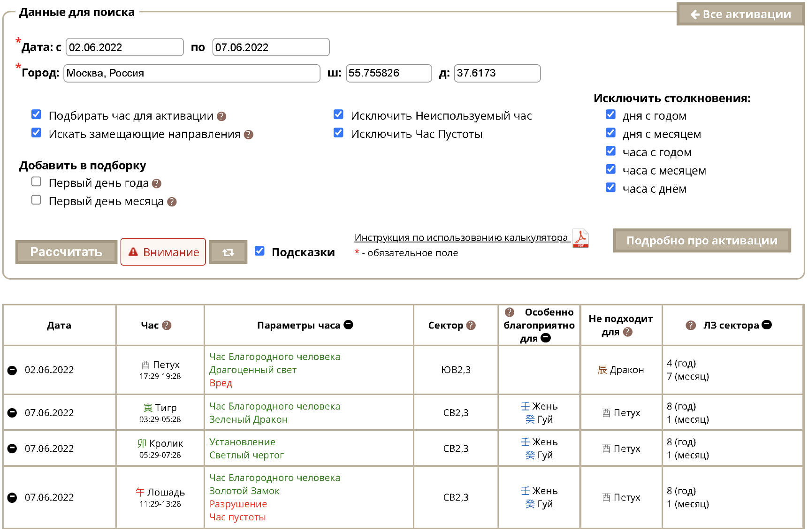Toggle 'дня с годом' collision checkbox

click(610, 114)
